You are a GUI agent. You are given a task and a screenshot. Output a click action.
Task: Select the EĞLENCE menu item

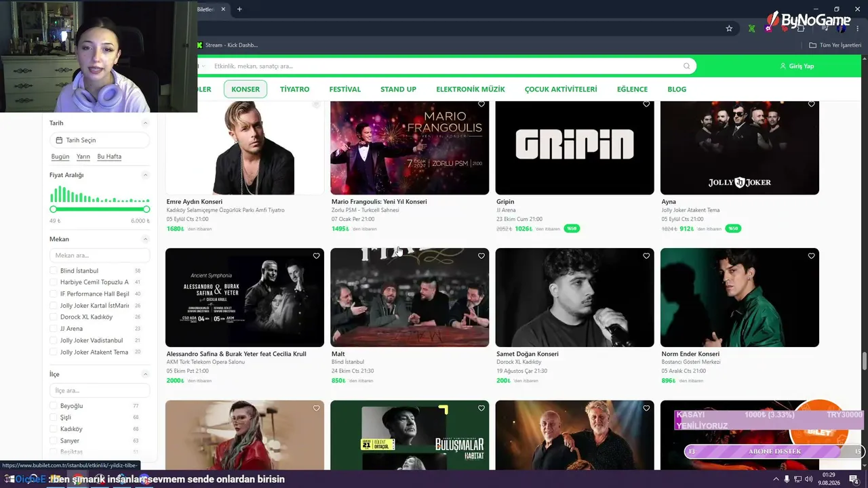click(632, 89)
